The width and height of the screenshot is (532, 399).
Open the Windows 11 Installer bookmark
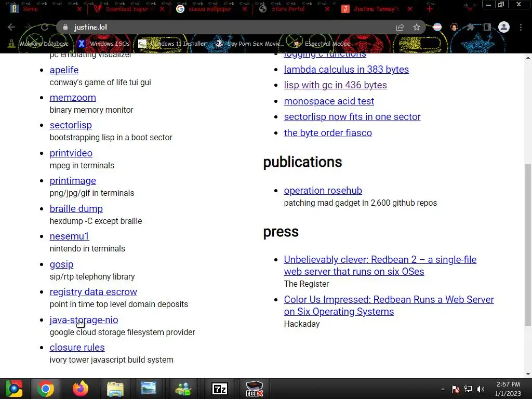[173, 44]
